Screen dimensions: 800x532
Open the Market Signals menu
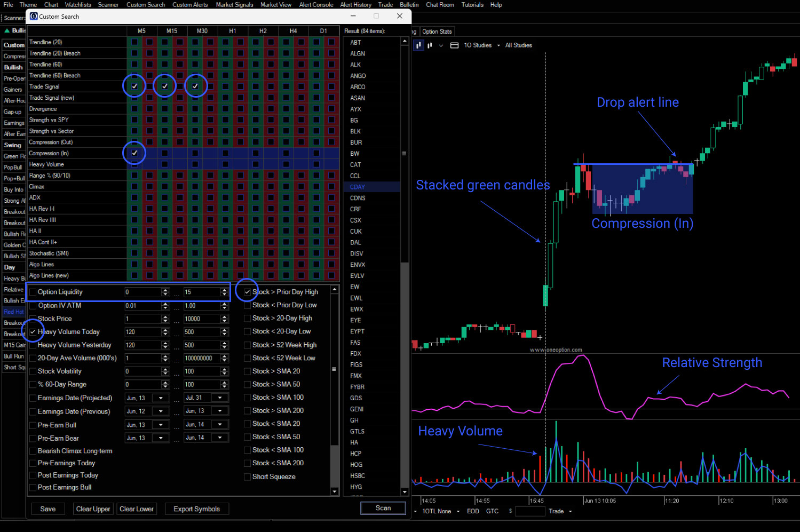(x=234, y=5)
